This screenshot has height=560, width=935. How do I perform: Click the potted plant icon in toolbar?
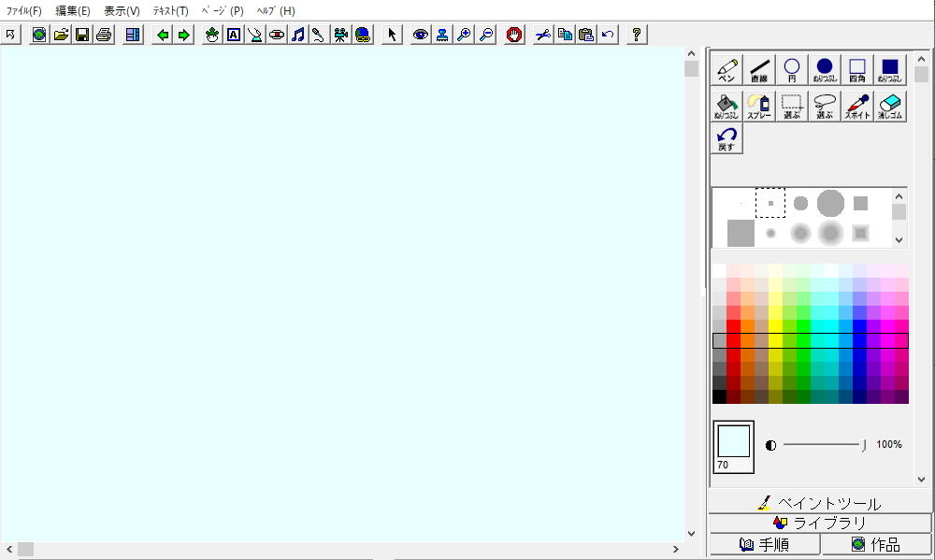(211, 35)
